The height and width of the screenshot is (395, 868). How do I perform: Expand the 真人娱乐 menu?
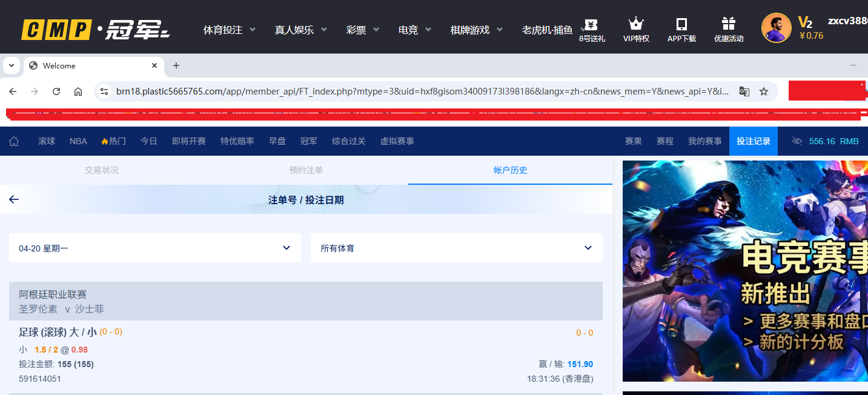pos(301,30)
